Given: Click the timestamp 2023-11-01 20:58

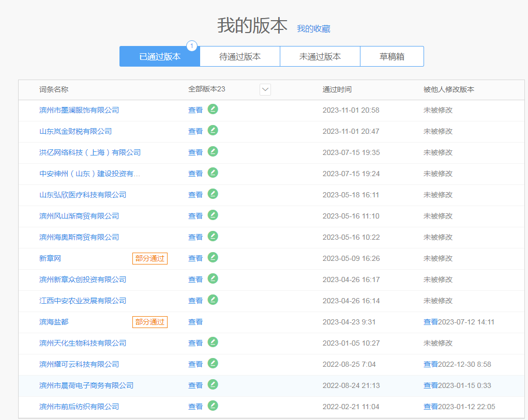Looking at the screenshot, I should coord(351,111).
